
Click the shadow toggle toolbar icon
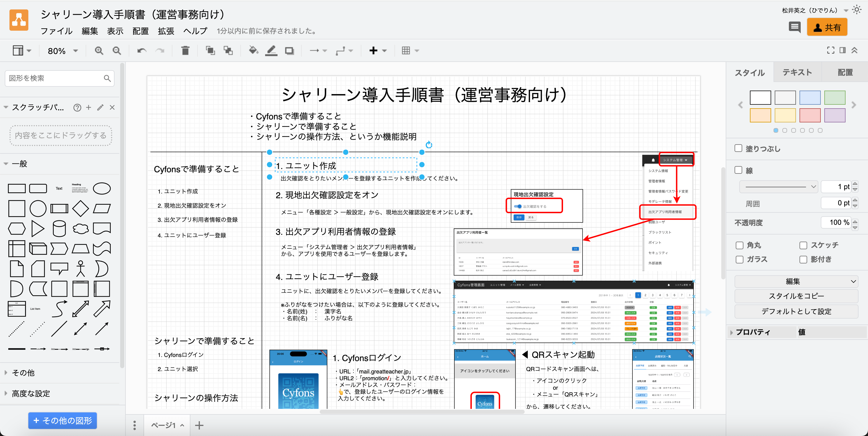(289, 51)
